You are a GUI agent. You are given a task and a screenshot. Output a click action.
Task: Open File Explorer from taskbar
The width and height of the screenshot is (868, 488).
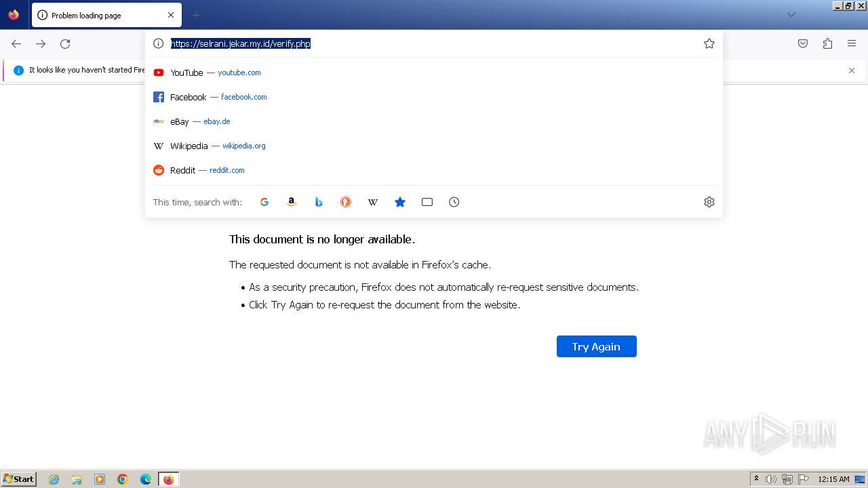click(x=77, y=479)
